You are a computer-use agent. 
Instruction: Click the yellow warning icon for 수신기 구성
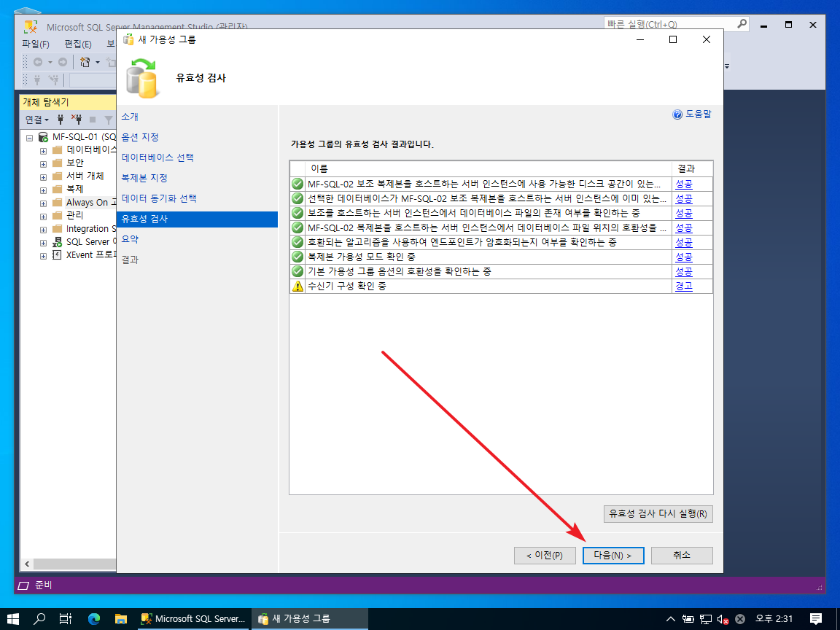pyautogui.click(x=297, y=286)
